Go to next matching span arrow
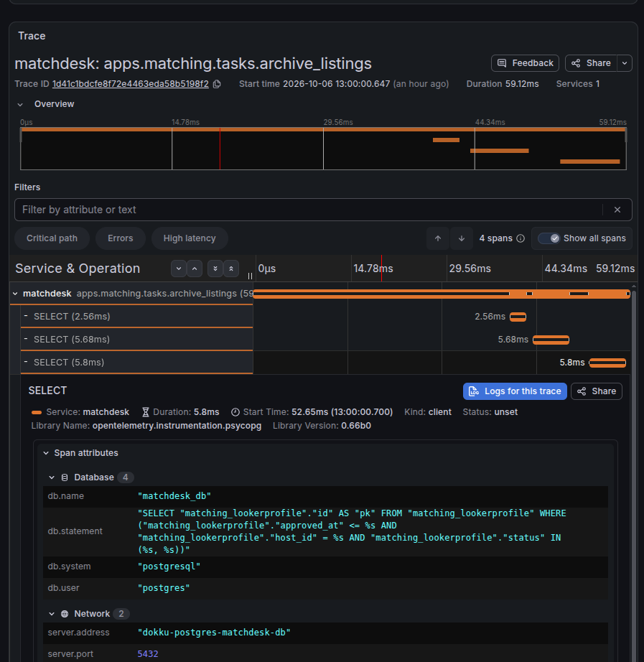Viewport: 644px width, 662px height. click(462, 238)
